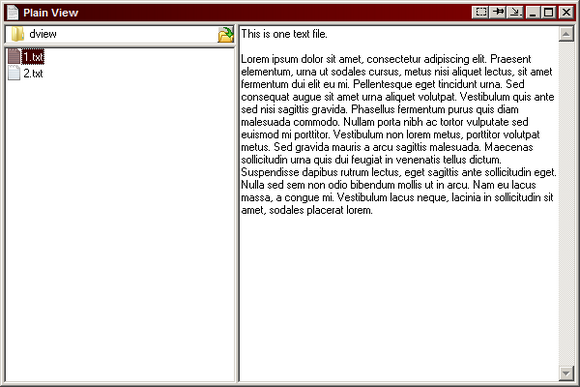Select the file named 1.txt
The image size is (580, 387).
[x=33, y=57]
